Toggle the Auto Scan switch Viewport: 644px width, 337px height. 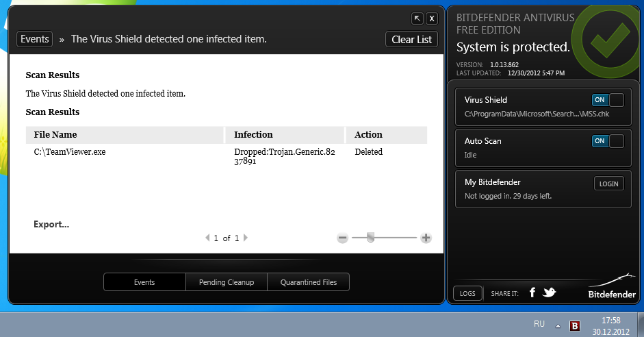tap(608, 141)
